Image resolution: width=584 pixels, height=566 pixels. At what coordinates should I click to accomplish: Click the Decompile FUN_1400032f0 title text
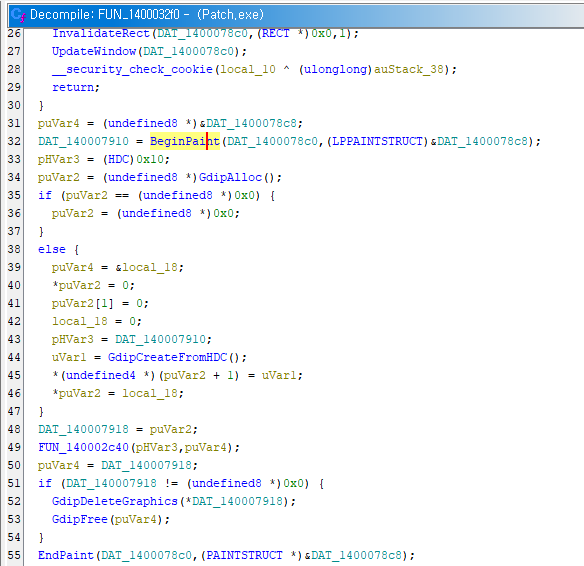click(147, 15)
